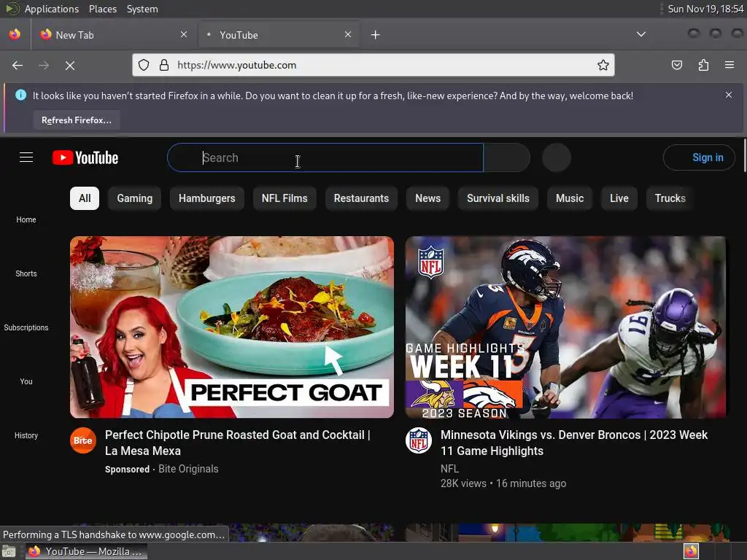Open Subscriptions in YouTube sidebar
This screenshot has width=747, height=560.
(x=26, y=327)
